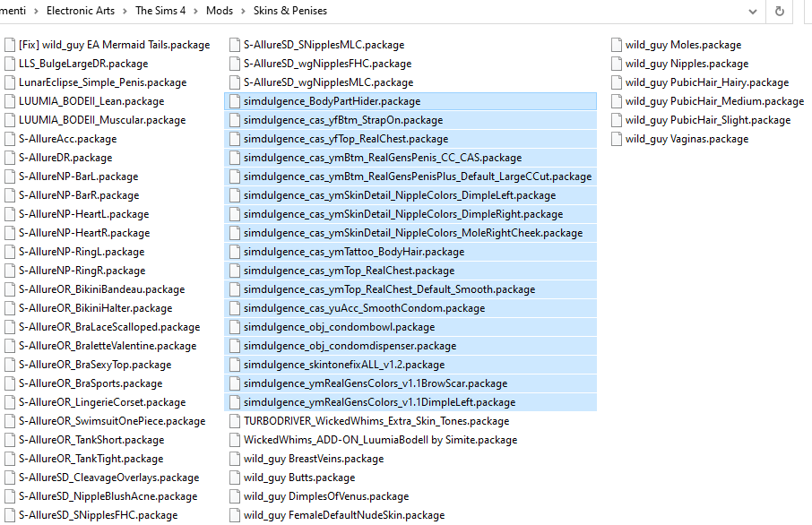Select the file icon of TURBODRIVER_WickedWhims_Extra_Skin_Tones.package
The image size is (812, 525).
click(x=235, y=421)
